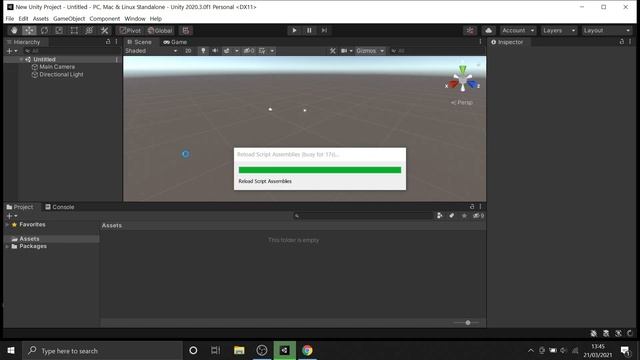Open the Hierarchy create plus dropdown
This screenshot has height=360, width=640.
pyautogui.click(x=12, y=51)
